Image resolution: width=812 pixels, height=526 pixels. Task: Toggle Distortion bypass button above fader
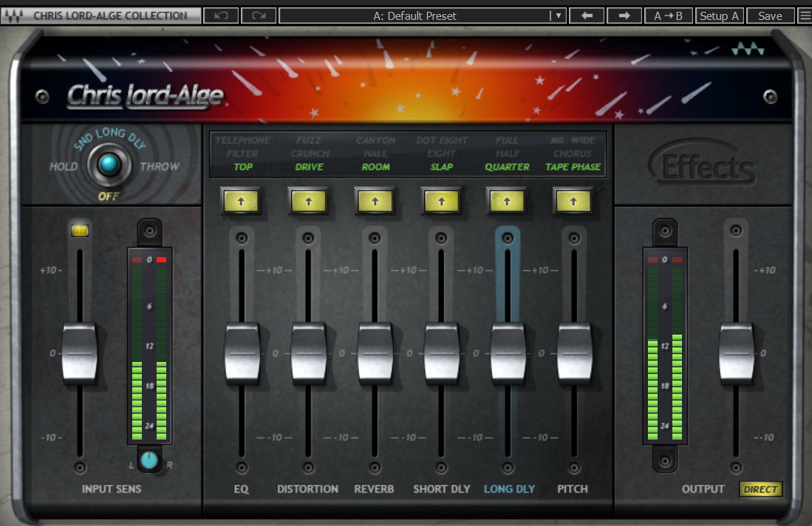click(x=308, y=238)
